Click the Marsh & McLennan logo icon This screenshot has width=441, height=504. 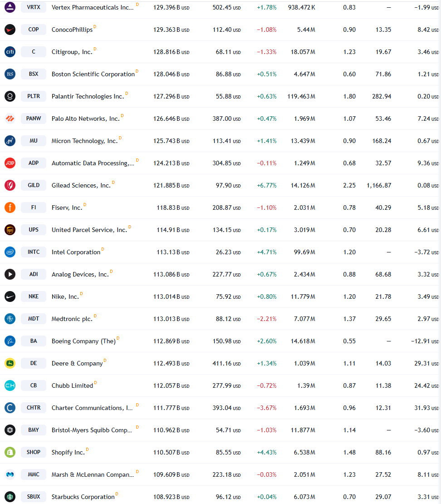(x=10, y=474)
